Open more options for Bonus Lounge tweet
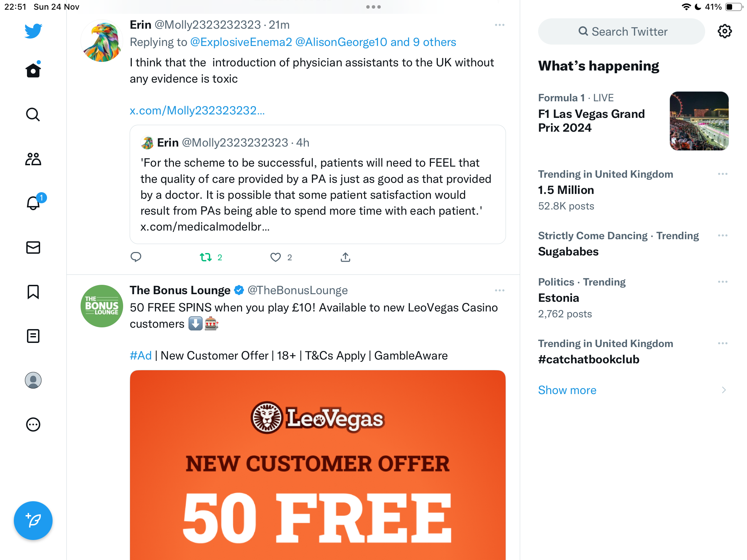This screenshot has width=747, height=560. coord(499,290)
